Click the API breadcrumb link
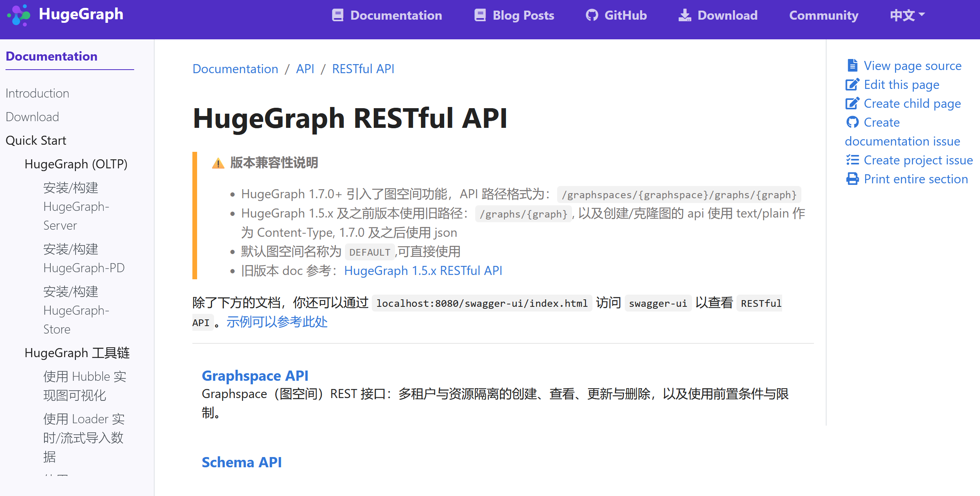 click(305, 69)
